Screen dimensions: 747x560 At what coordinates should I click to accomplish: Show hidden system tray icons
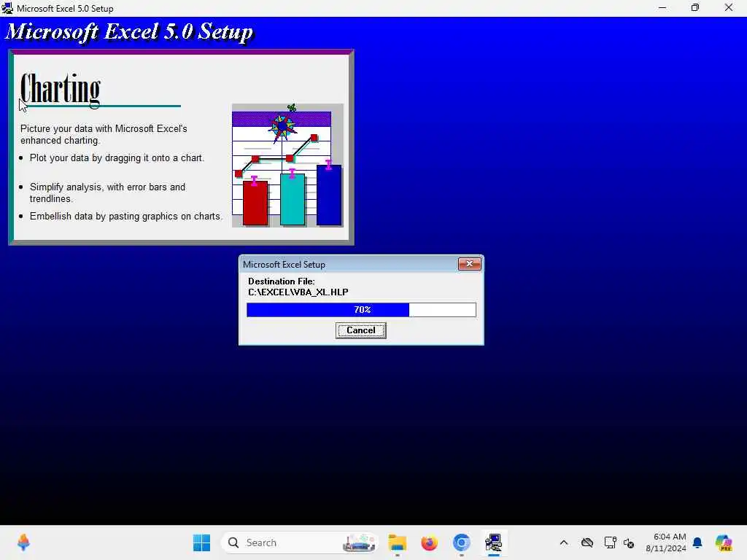[x=564, y=542]
